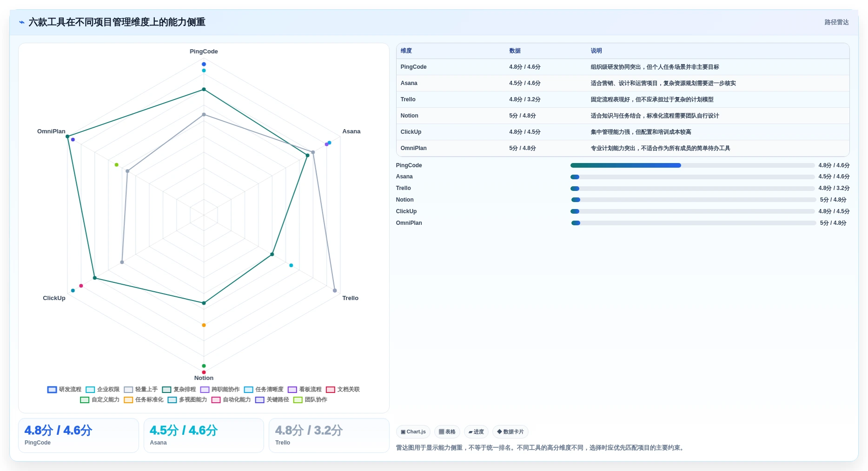This screenshot has height=471, width=868.
Task: Select the Notion row in the table
Action: click(x=623, y=116)
